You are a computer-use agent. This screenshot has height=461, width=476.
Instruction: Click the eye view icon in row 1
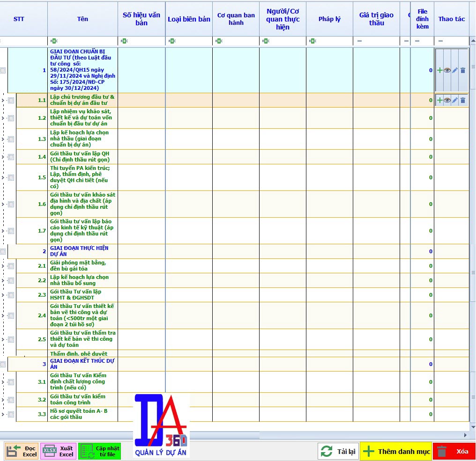pyautogui.click(x=447, y=70)
